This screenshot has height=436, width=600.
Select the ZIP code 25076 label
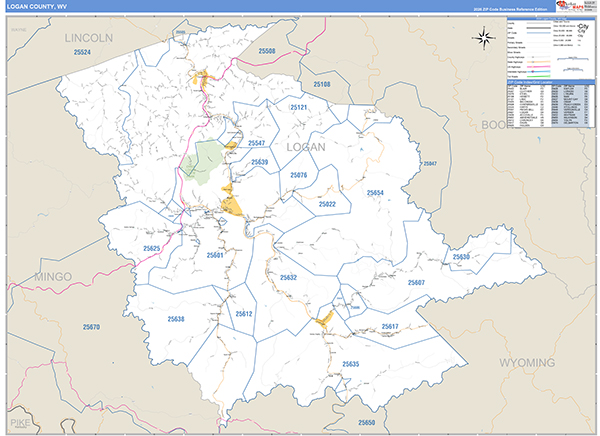coord(298,175)
